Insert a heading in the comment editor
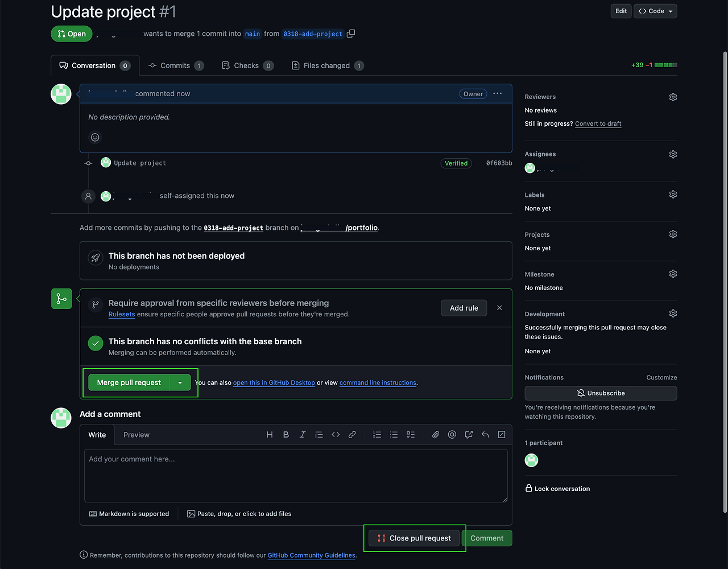 (270, 434)
